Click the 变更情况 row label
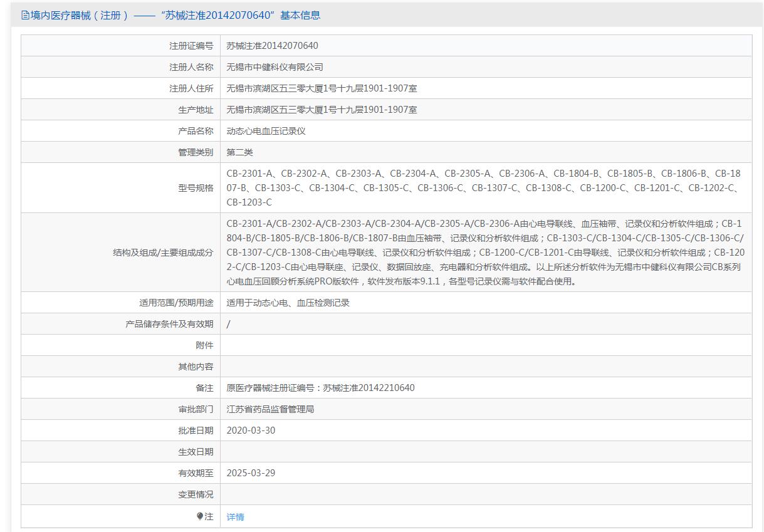The width and height of the screenshot is (764, 532). tap(195, 494)
